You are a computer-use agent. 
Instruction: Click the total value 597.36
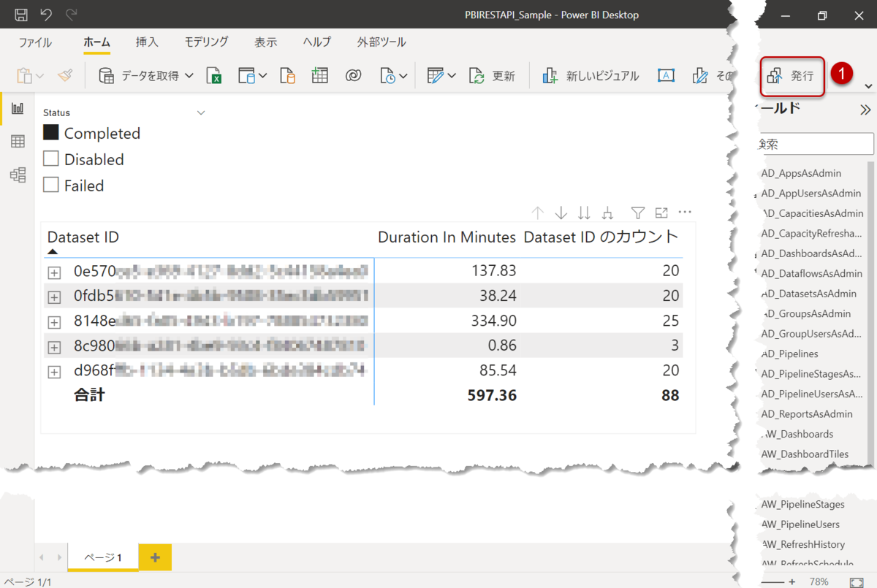pyautogui.click(x=492, y=395)
